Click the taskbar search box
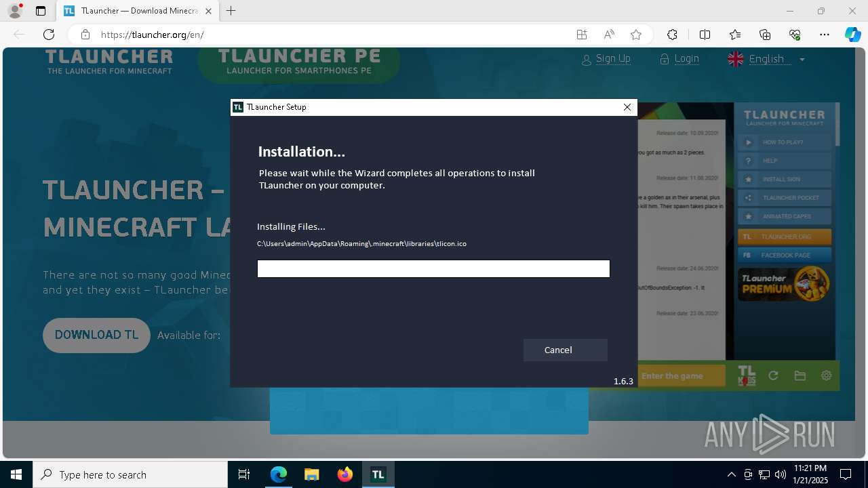The image size is (868, 488). [130, 474]
